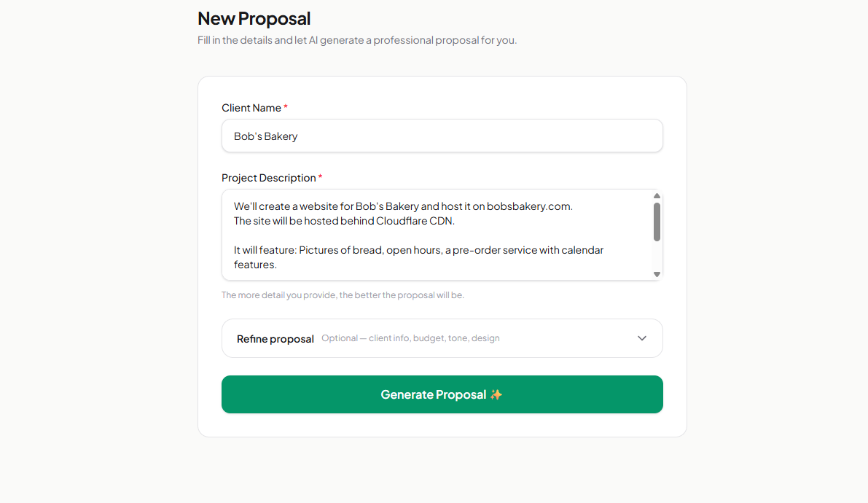
Task: Click the helper text about providing more detail
Action: pos(343,295)
